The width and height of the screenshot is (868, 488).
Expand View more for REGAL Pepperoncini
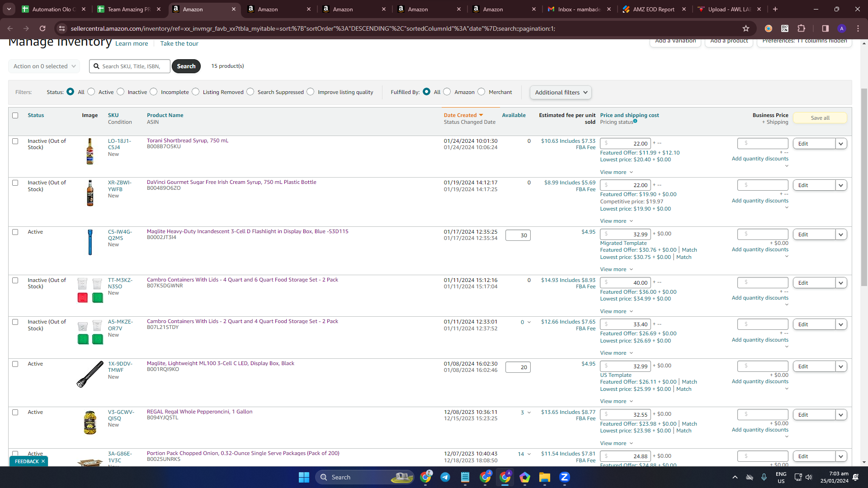click(x=617, y=443)
